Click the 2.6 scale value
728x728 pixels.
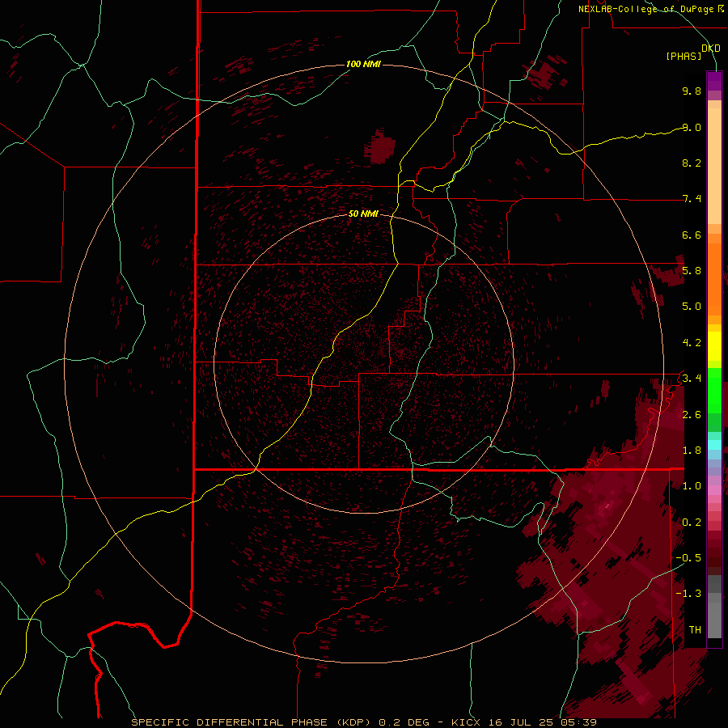tap(692, 415)
